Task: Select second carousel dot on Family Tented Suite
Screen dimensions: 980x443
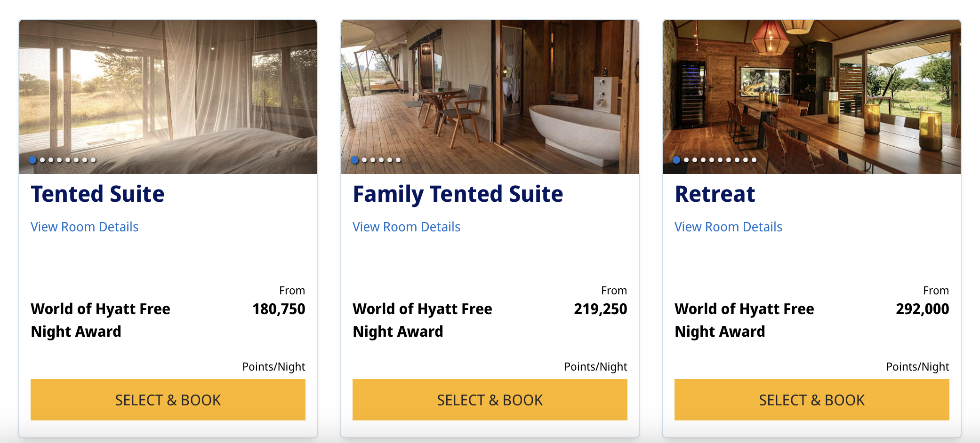Action: coord(364,160)
